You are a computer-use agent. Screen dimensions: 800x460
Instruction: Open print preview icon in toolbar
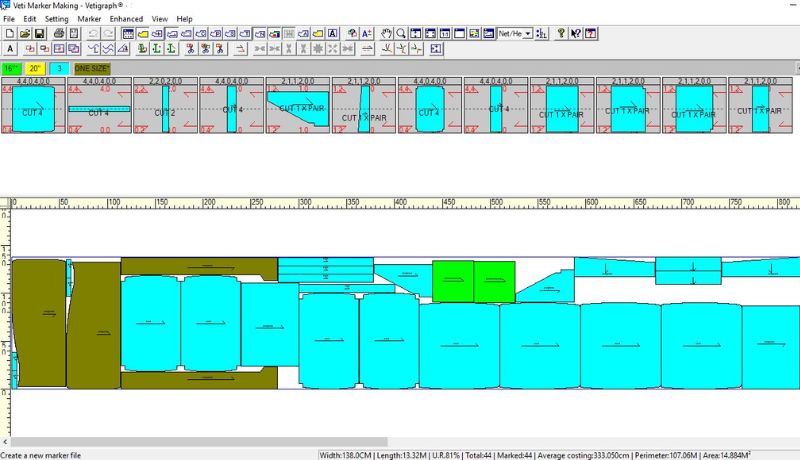pyautogui.click(x=74, y=34)
